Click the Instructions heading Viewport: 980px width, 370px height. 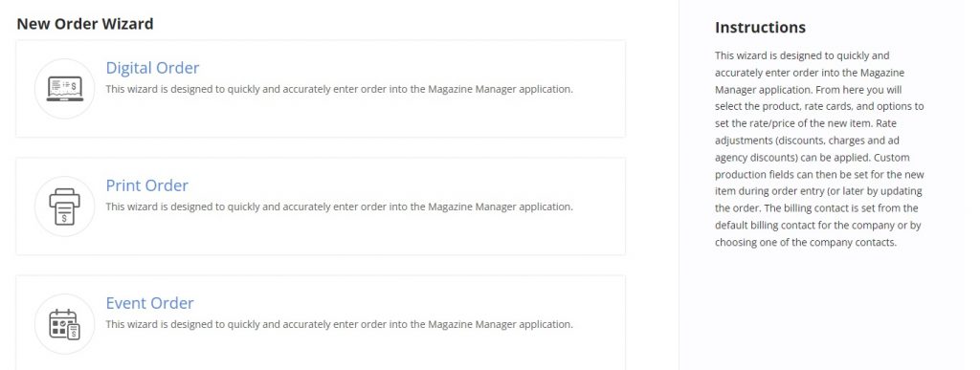pos(760,28)
